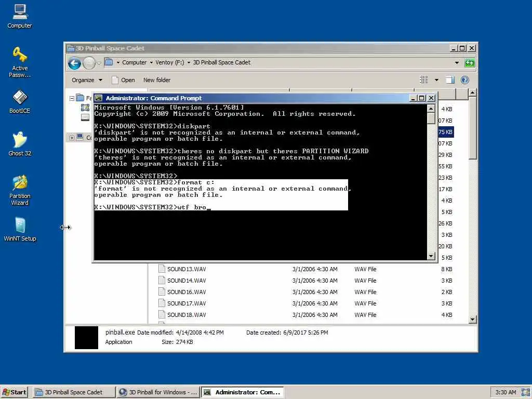Image resolution: width=532 pixels, height=399 pixels.
Task: Collapse the Favorites tree node
Action: pyautogui.click(x=72, y=98)
